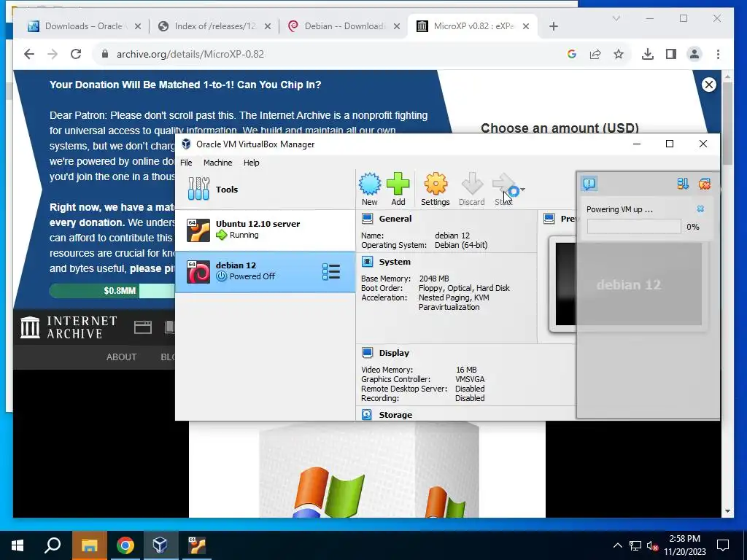Screen dimensions: 747x560
Task: Open Chrome profile avatar
Action: [x=694, y=54]
